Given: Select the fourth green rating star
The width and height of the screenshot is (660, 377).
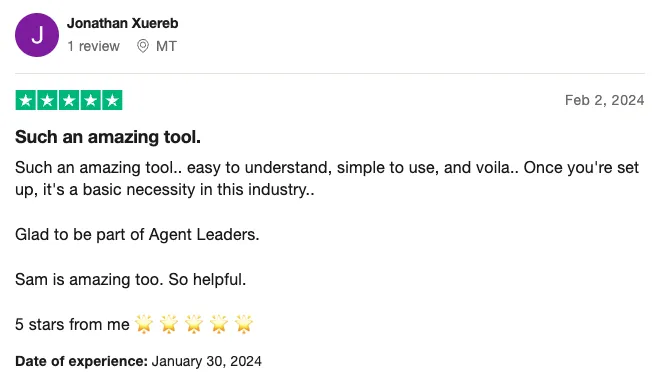Looking at the screenshot, I should (90, 100).
